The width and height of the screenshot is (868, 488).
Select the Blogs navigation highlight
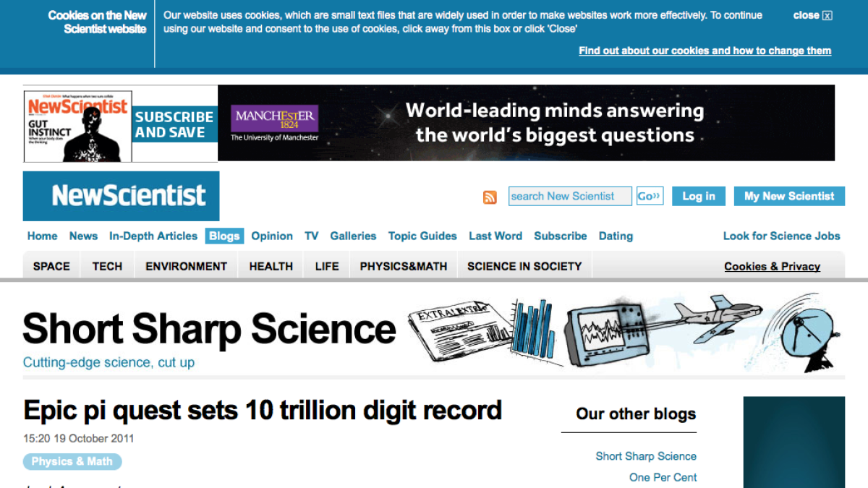tap(224, 236)
